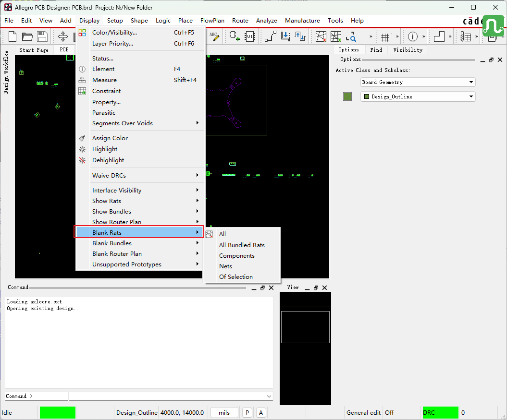Expand the Blank Bundles submenu
507x420 pixels.
point(139,243)
